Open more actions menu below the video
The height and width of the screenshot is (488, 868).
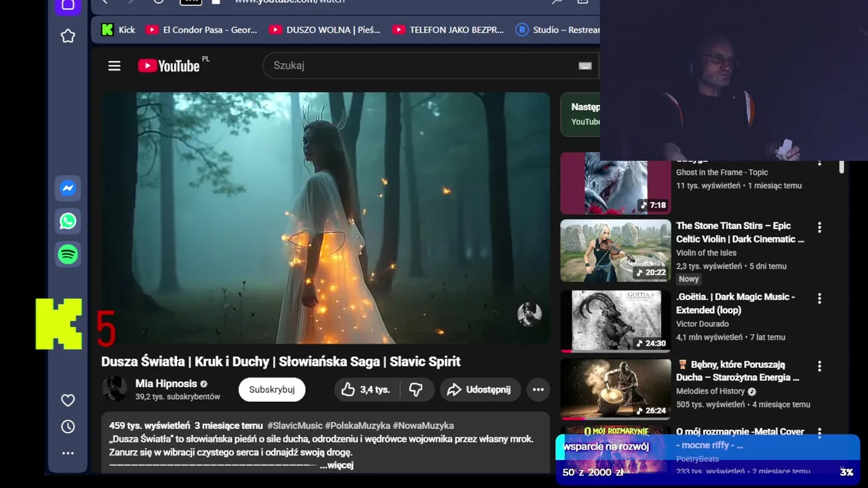coord(538,390)
